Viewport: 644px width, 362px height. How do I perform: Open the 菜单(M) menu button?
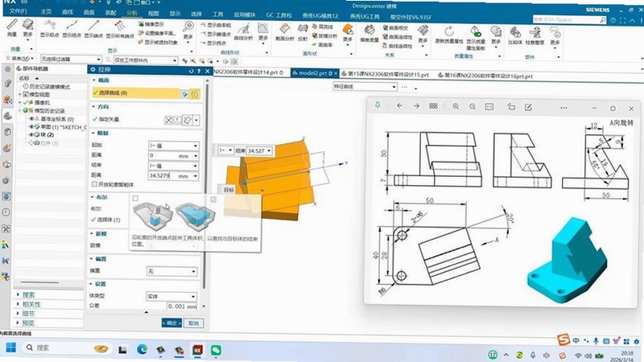point(20,58)
